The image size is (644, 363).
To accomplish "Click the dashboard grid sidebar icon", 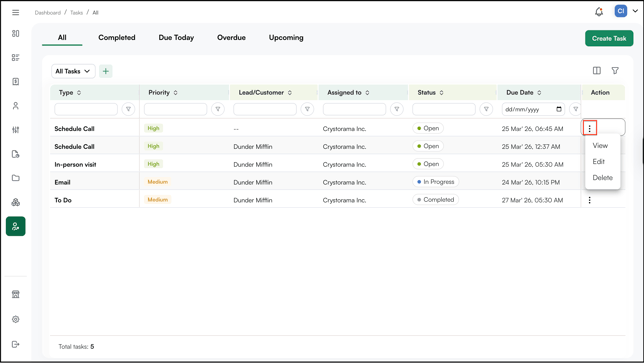I will tap(16, 33).
